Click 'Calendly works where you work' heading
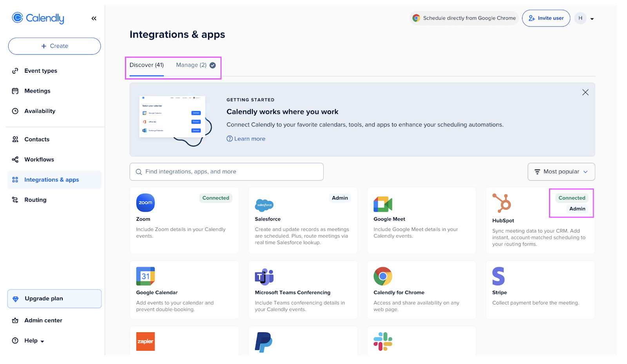 [283, 112]
